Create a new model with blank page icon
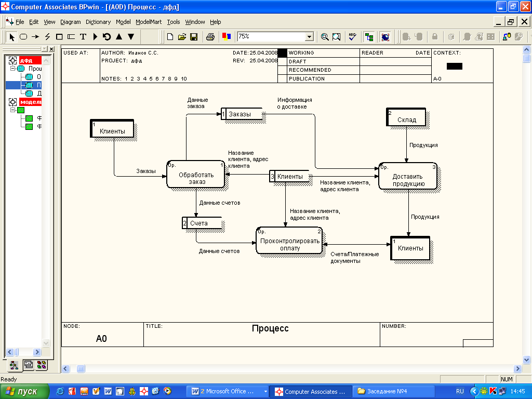 point(170,37)
